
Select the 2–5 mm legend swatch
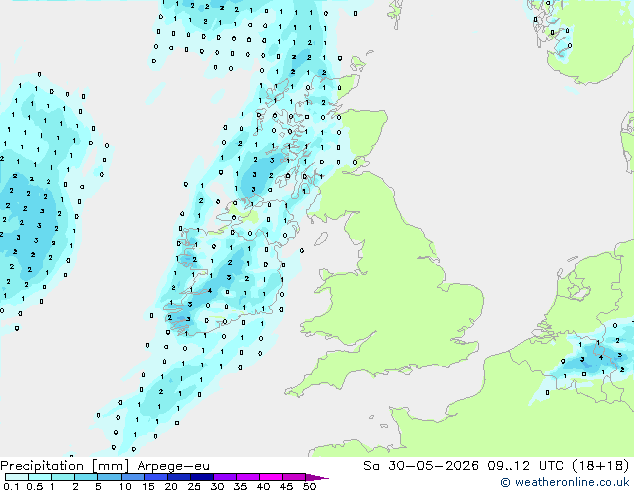point(86,477)
